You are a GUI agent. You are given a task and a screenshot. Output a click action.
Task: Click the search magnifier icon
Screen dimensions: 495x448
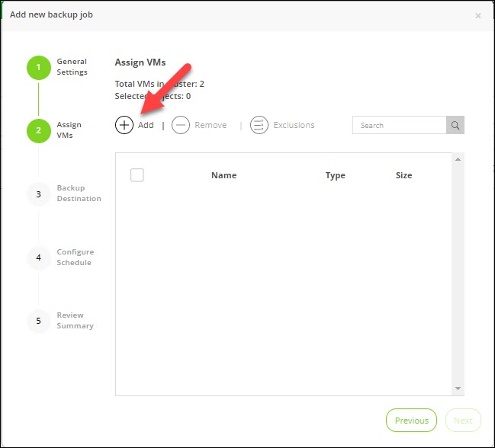pyautogui.click(x=455, y=125)
